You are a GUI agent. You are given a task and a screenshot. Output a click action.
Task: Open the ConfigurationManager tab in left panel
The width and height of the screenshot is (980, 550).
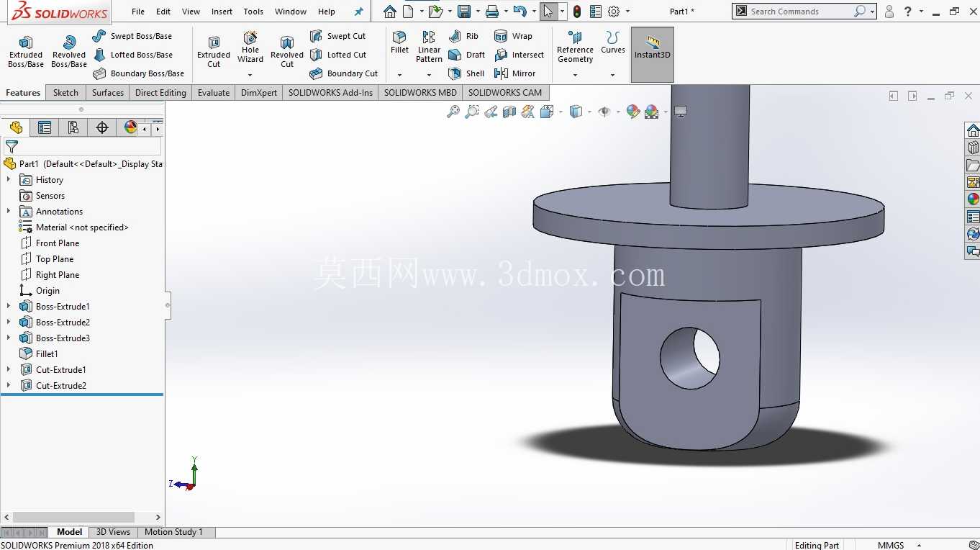point(73,127)
